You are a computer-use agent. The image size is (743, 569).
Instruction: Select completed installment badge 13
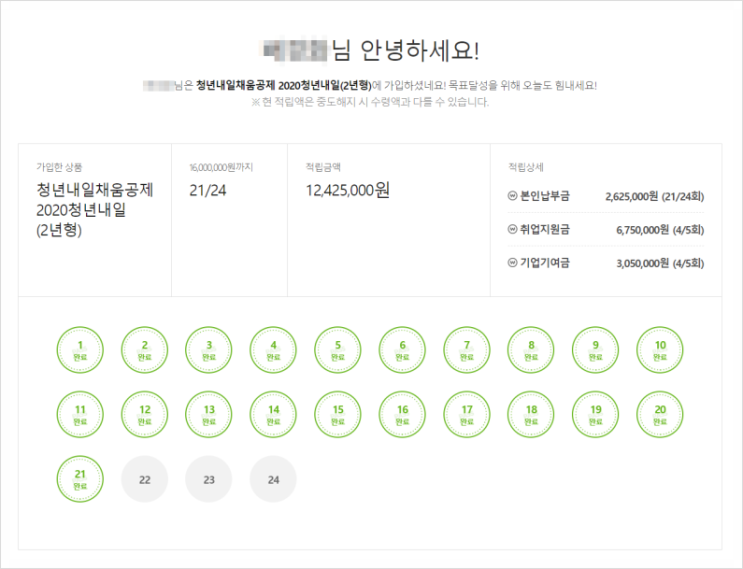209,415
